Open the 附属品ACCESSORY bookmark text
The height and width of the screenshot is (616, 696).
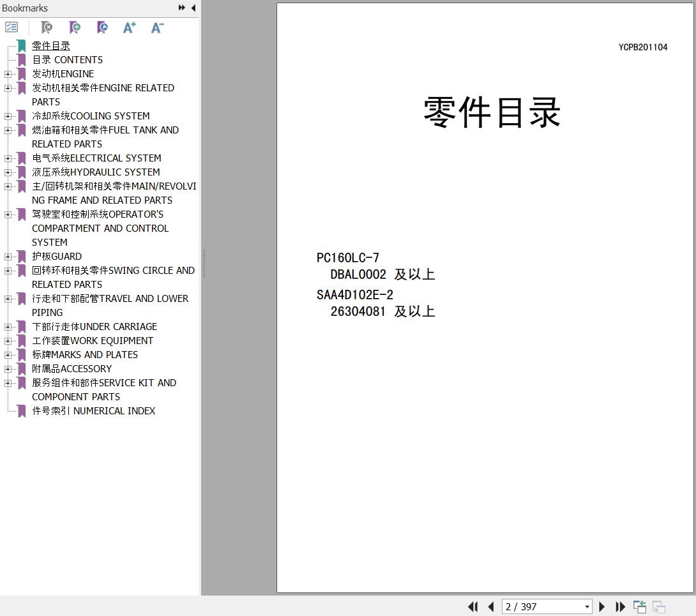[x=72, y=369]
